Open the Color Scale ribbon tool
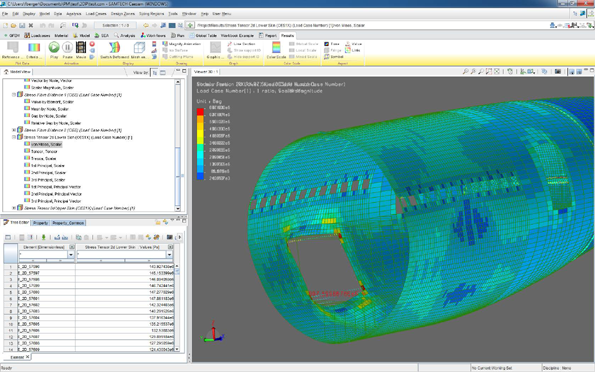 276,47
